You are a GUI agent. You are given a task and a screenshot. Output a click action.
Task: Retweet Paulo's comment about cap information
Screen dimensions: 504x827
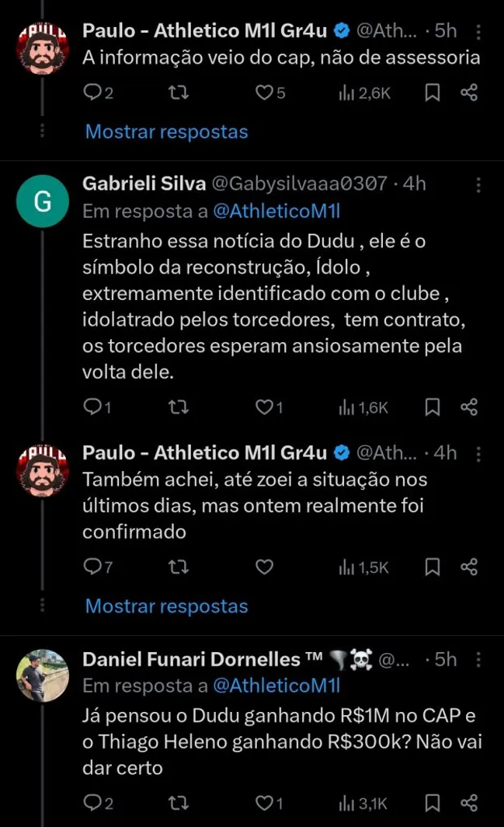(x=178, y=92)
